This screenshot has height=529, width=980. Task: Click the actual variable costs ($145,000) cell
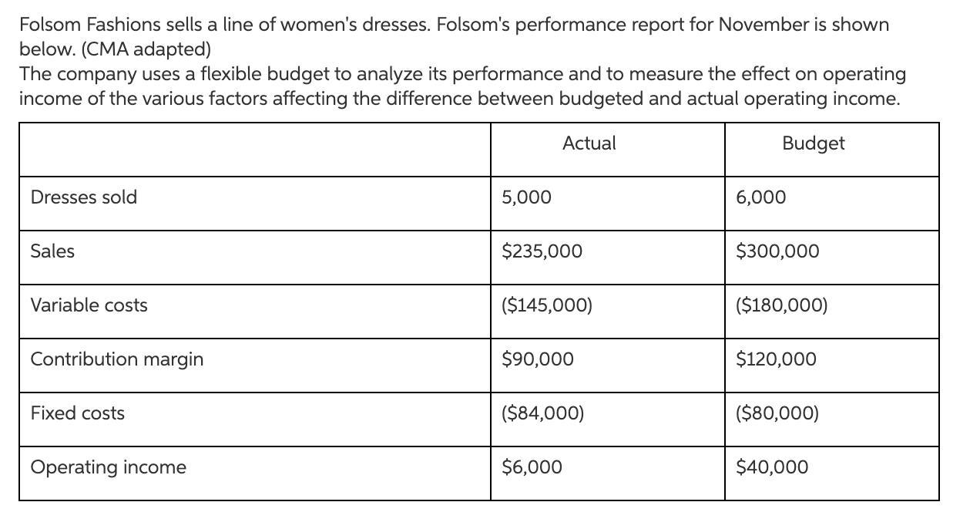point(546,305)
